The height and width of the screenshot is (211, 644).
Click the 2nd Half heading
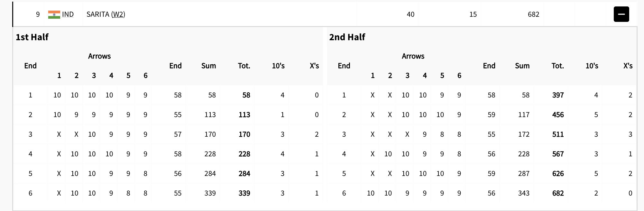(347, 37)
